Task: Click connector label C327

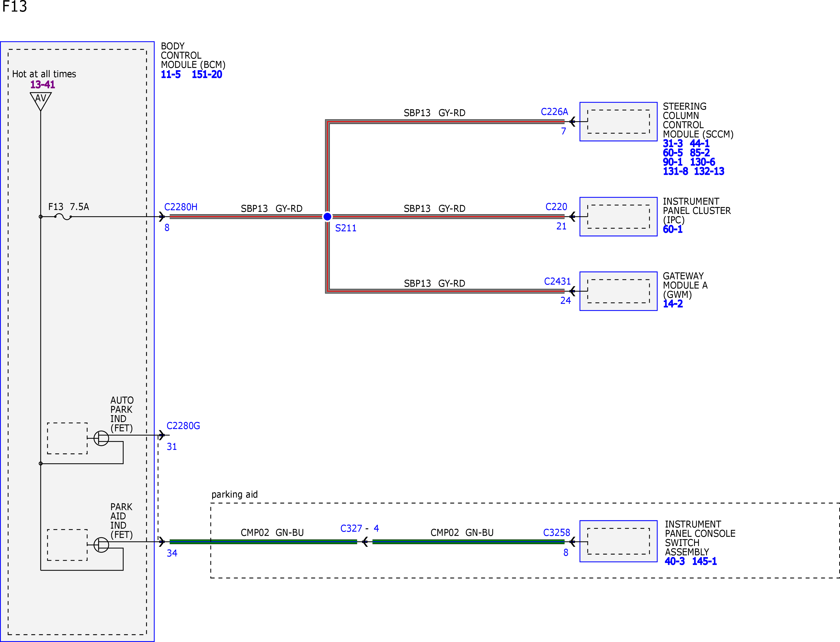Action: pos(351,528)
